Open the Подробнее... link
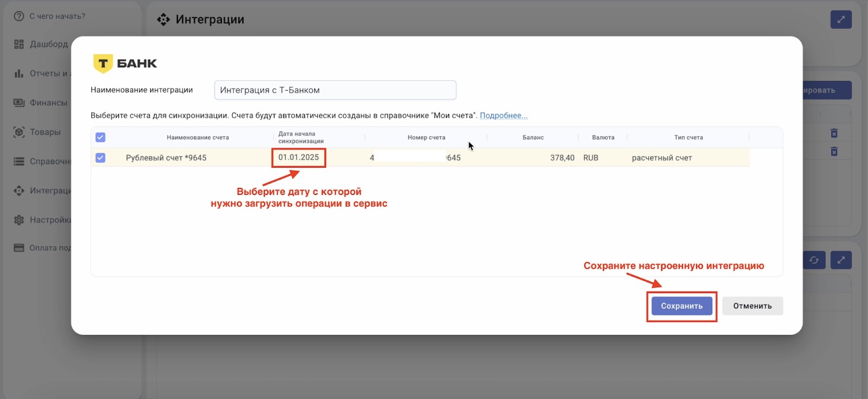The height and width of the screenshot is (399, 868). coord(503,116)
